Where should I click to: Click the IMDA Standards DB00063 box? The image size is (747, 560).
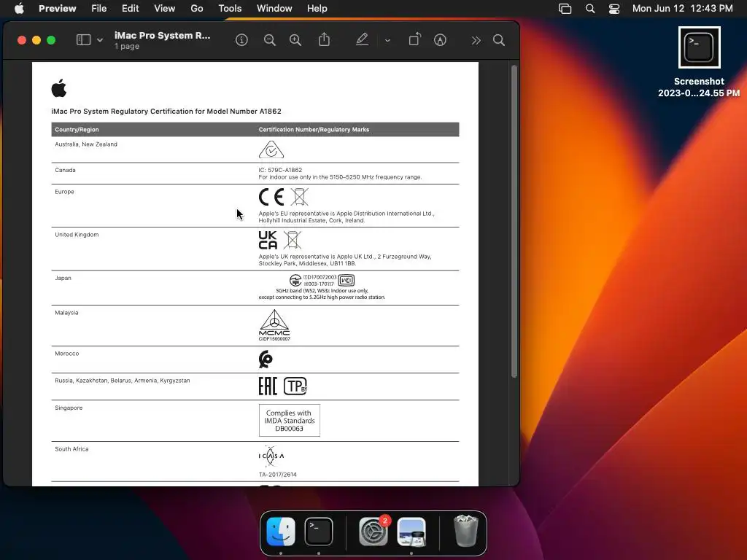coord(290,421)
